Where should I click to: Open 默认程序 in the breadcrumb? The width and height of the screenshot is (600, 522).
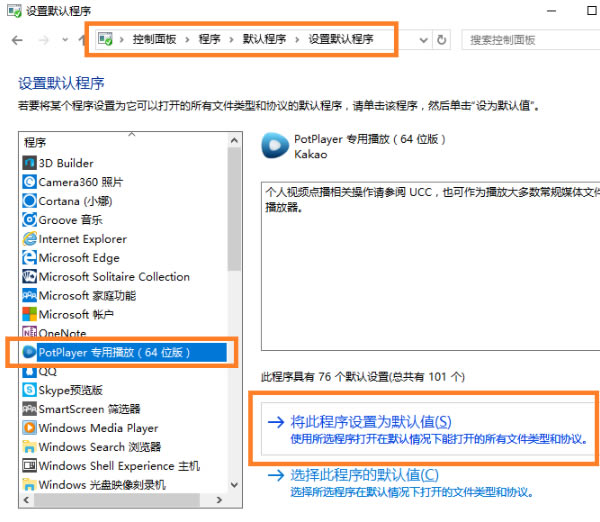coord(264,39)
